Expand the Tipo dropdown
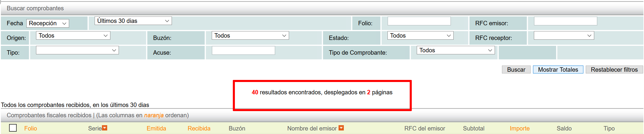This screenshot has width=644, height=134. (x=77, y=50)
